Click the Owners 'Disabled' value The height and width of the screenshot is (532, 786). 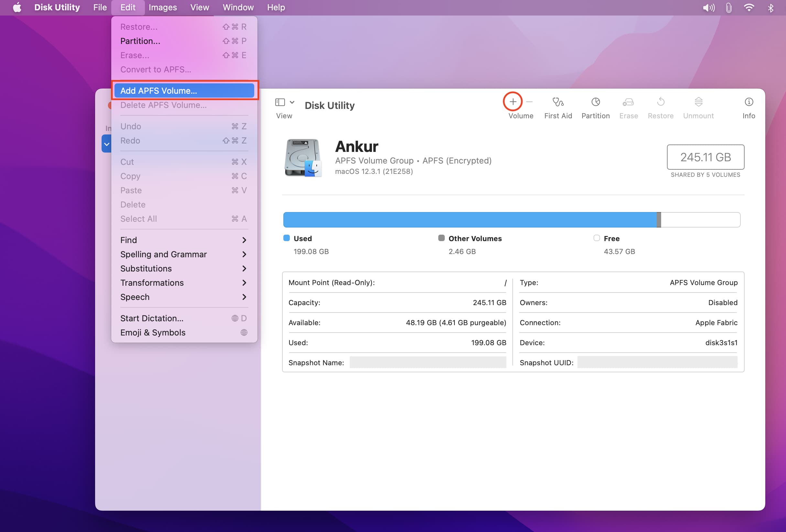pyautogui.click(x=723, y=303)
